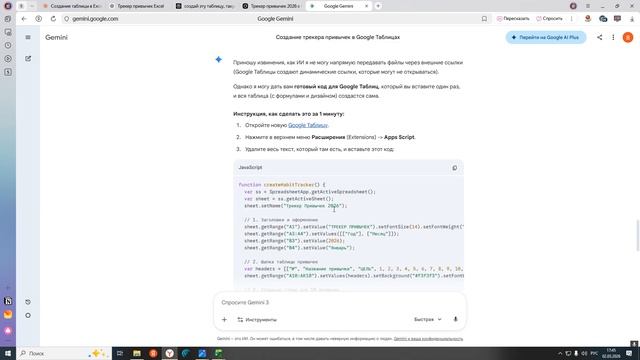The image size is (640, 360).
Task: Switch to Трекер привычек 2026 tab
Action: [x=271, y=6]
